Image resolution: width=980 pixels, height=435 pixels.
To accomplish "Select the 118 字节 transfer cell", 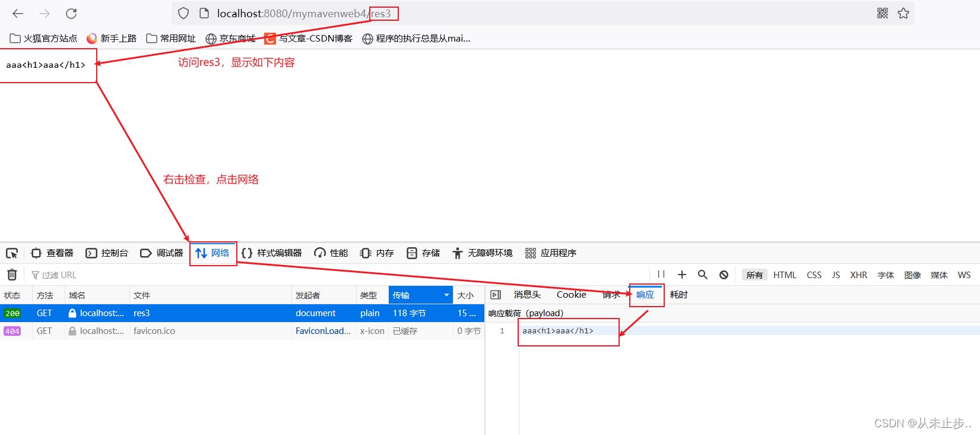I will pos(421,313).
